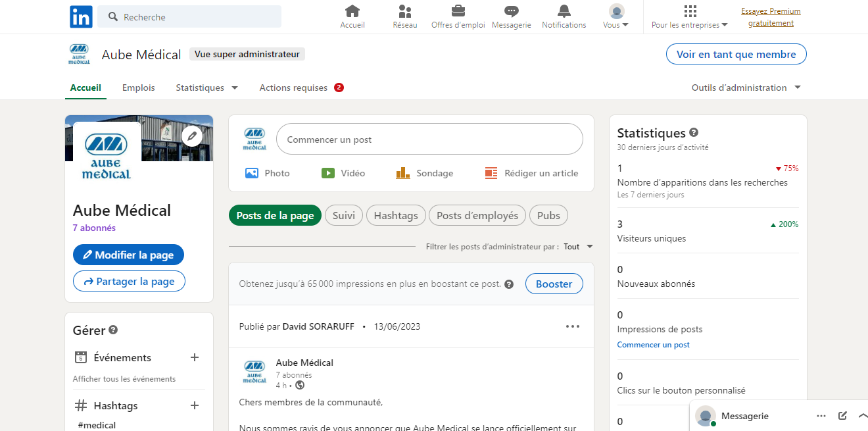Click the Aube Medical logo on profile card

(x=107, y=155)
